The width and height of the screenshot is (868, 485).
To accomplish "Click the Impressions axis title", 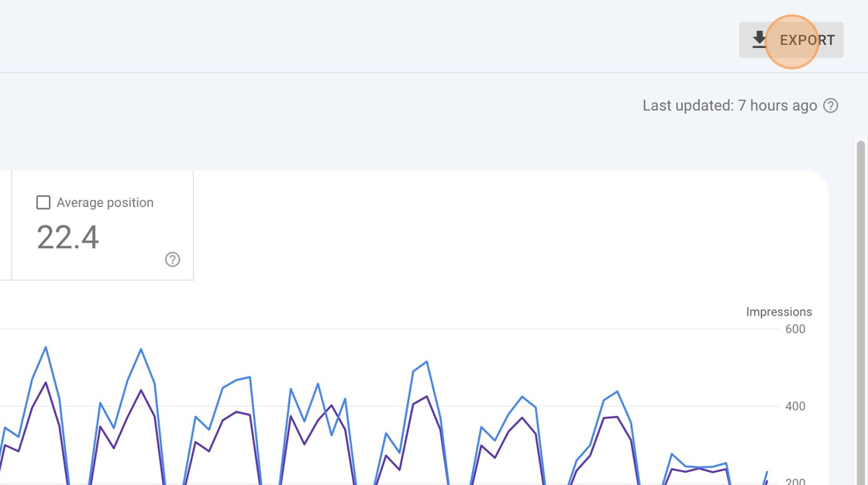I will pos(779,311).
